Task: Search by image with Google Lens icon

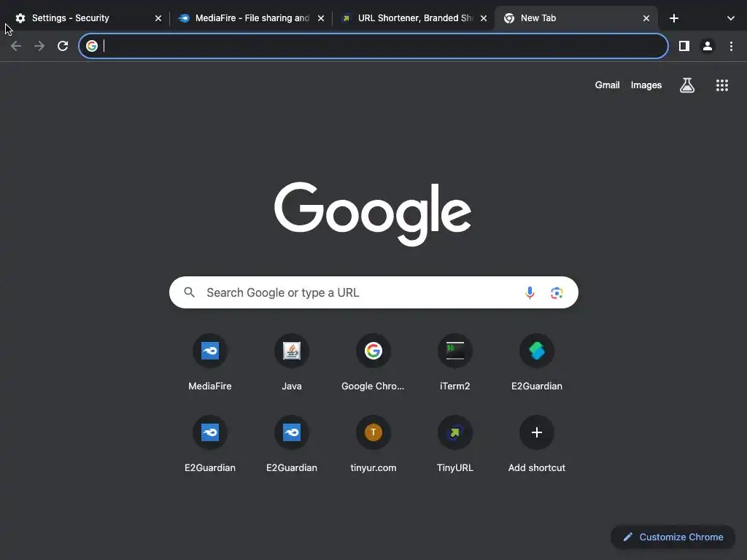Action: (557, 292)
